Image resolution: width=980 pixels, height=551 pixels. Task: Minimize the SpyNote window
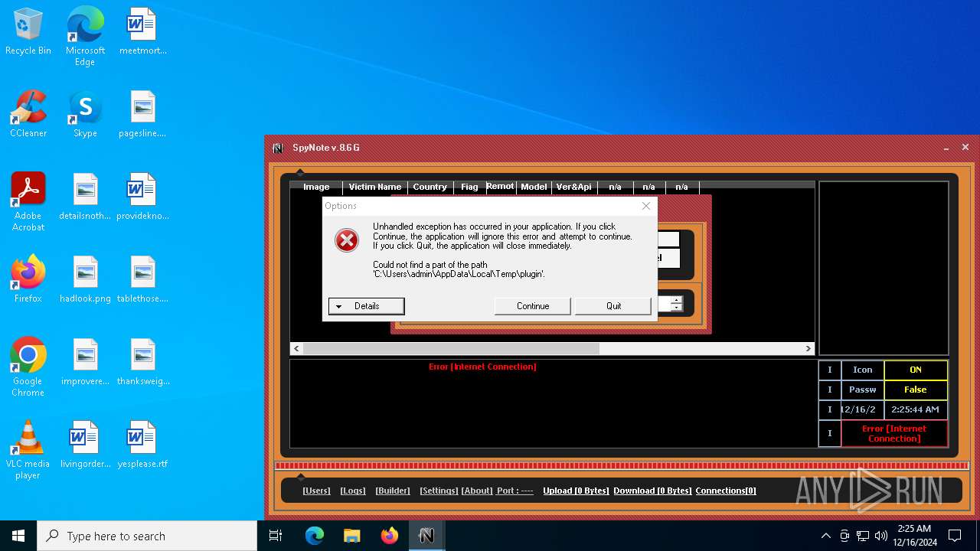(x=947, y=148)
